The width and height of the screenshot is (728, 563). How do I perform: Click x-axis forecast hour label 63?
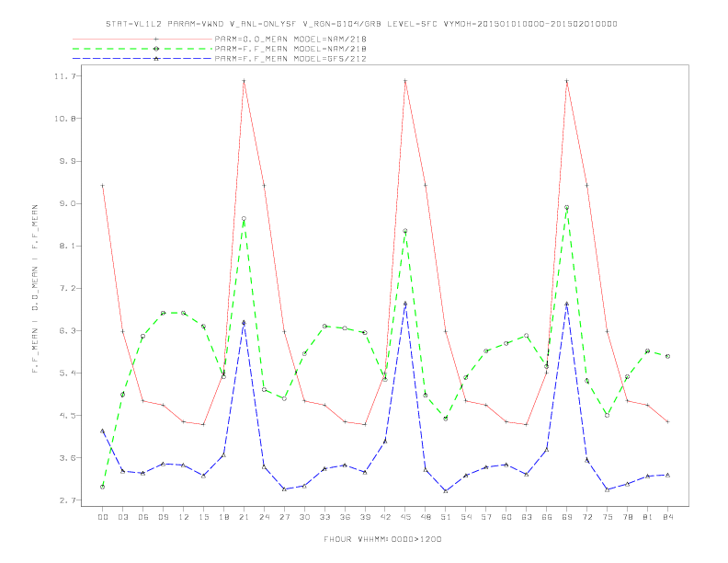coord(527,517)
